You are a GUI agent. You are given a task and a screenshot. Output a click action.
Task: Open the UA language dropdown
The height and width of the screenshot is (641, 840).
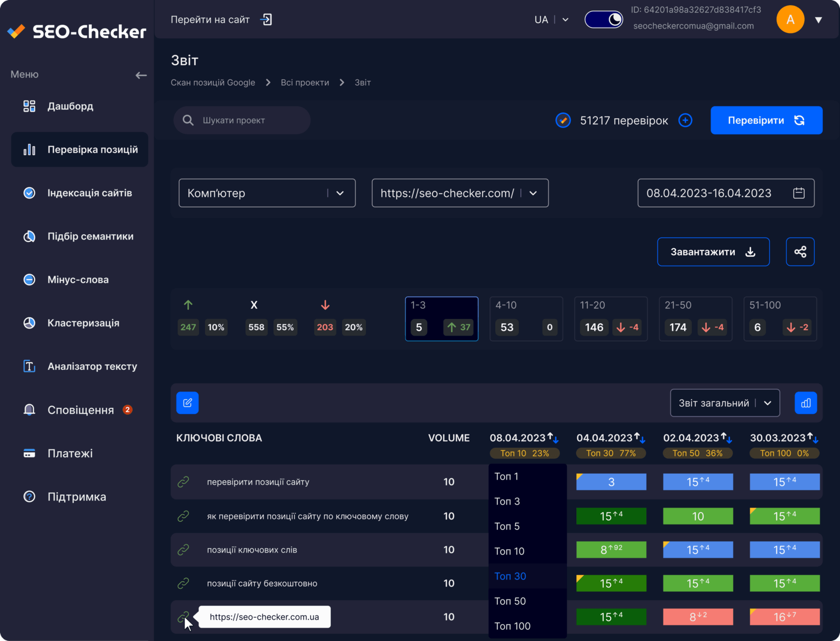click(x=551, y=19)
